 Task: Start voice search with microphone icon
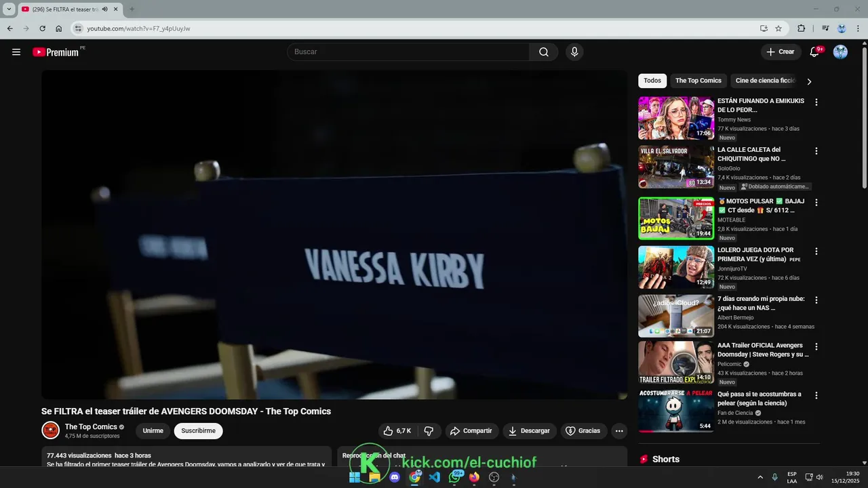coord(574,52)
